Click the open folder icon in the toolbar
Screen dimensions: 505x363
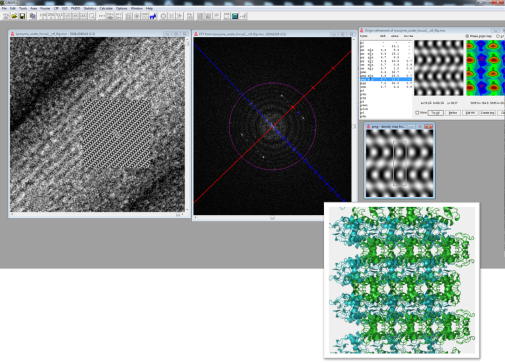(x=14, y=16)
